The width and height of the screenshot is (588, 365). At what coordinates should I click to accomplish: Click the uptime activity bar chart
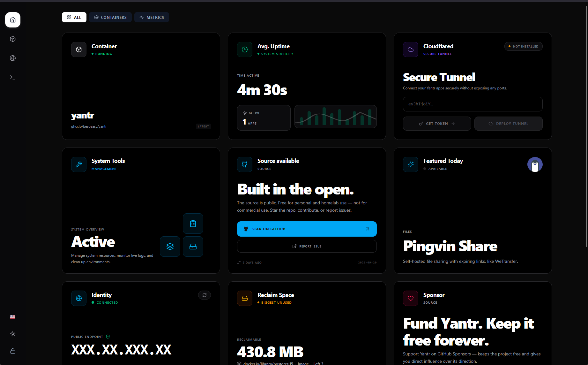tap(336, 117)
